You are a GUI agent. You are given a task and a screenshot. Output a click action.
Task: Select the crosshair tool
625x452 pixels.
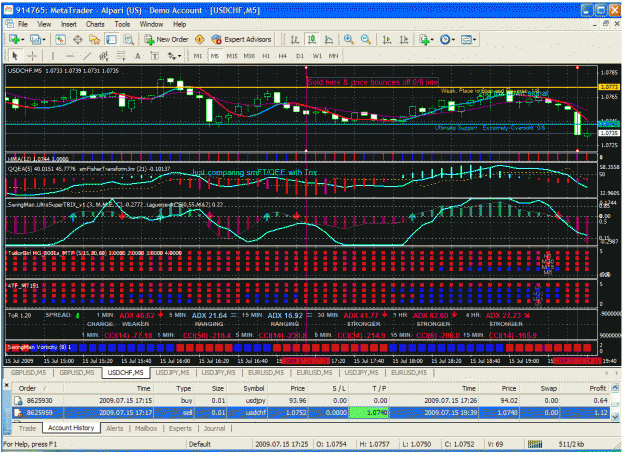32,56
